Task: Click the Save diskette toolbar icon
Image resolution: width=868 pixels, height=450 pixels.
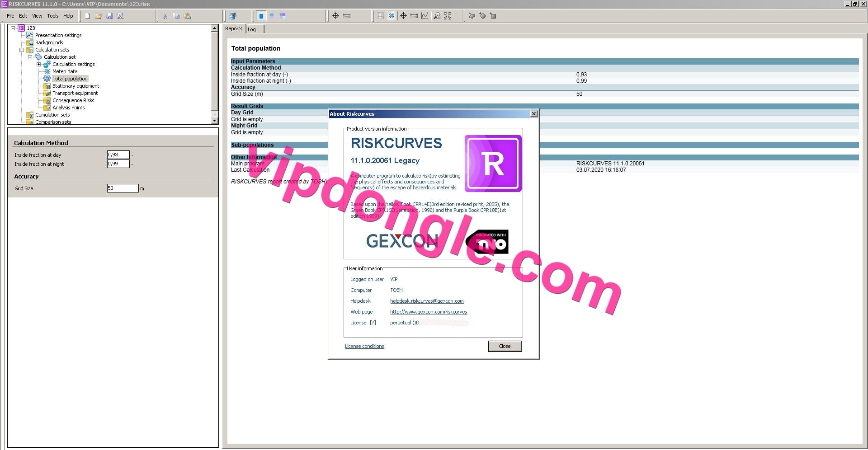Action: pyautogui.click(x=109, y=16)
